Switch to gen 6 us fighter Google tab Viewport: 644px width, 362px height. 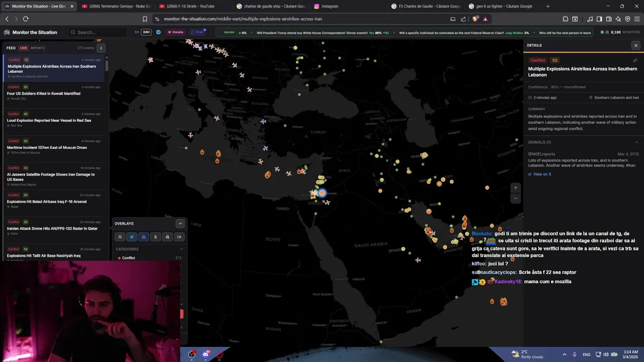(503, 6)
